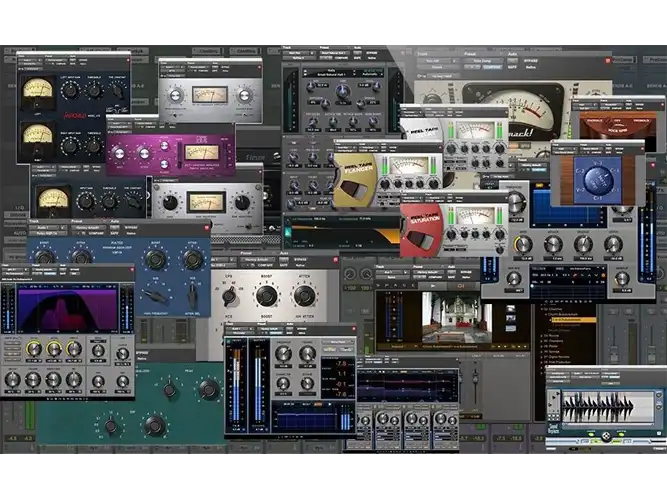Click SAFE in Smack! window
667x500 pixels.
pos(512,67)
